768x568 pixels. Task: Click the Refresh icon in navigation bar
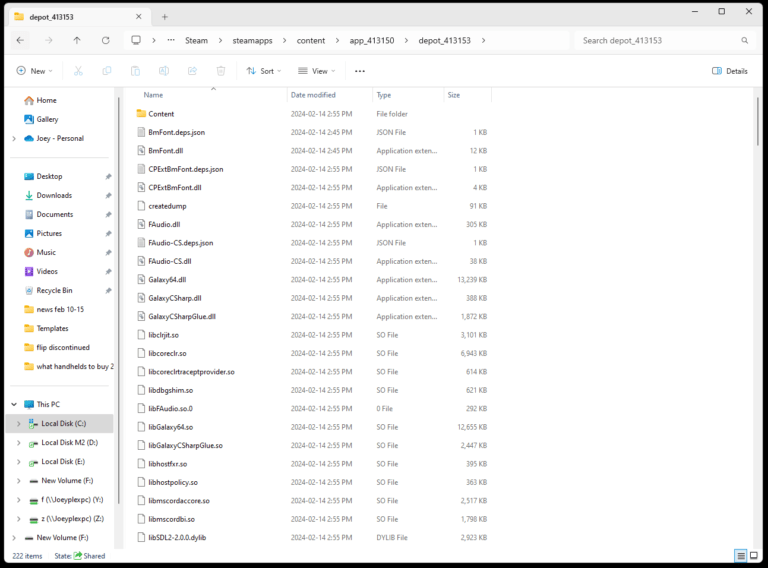pyautogui.click(x=105, y=40)
